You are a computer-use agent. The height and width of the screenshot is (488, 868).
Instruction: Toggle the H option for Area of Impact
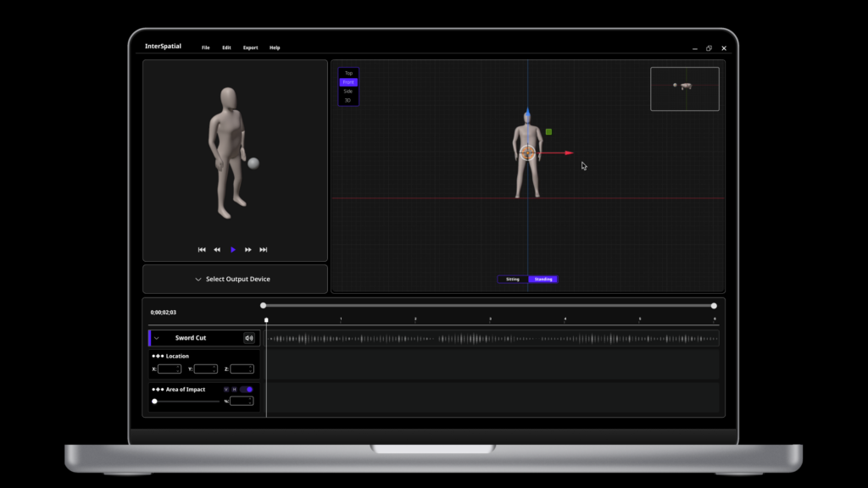pyautogui.click(x=234, y=390)
